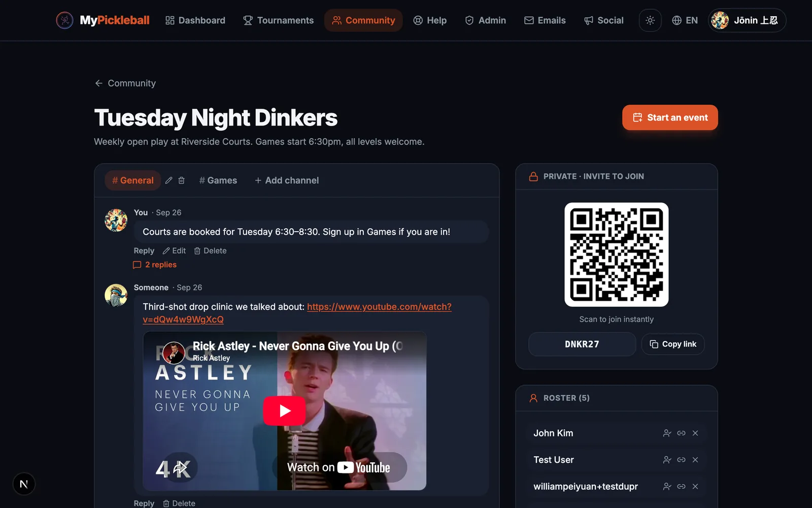812x508 pixels.
Task: Click Add channel
Action: pyautogui.click(x=287, y=180)
